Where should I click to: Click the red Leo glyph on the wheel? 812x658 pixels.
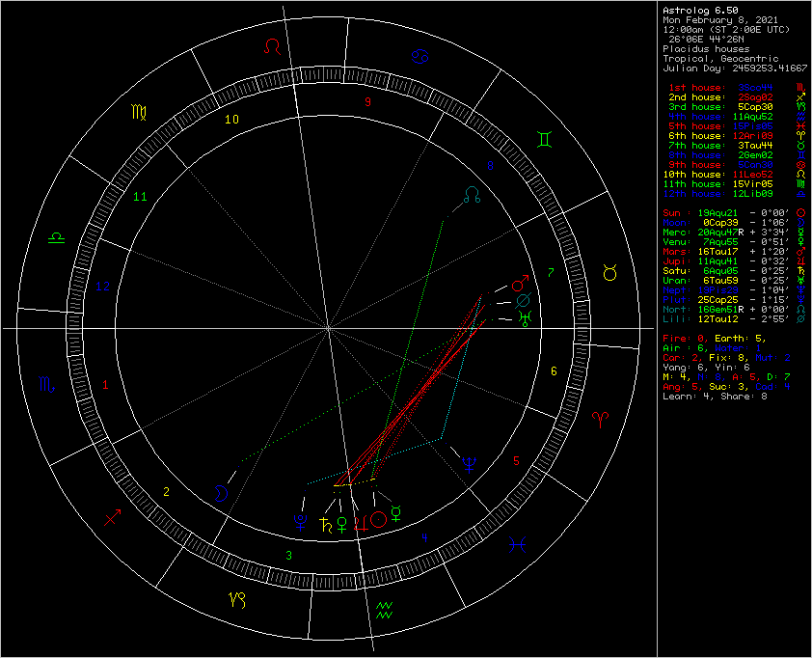click(272, 46)
